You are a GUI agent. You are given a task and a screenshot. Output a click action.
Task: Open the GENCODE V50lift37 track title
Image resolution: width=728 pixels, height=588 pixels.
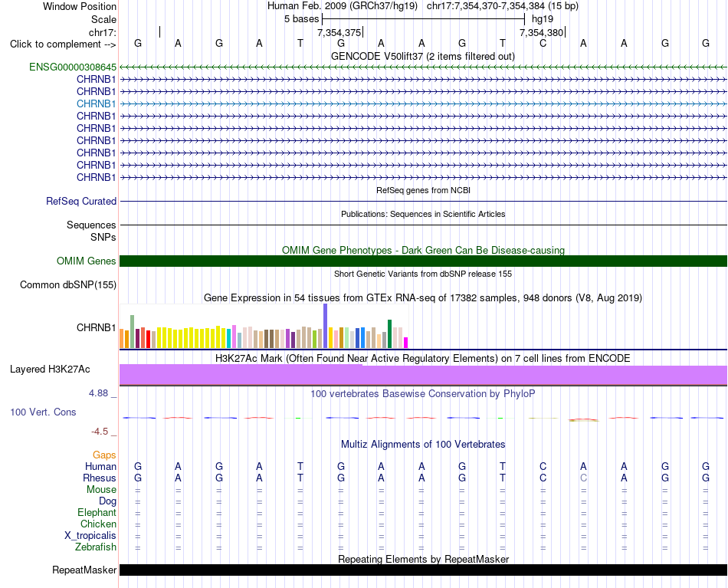point(423,56)
